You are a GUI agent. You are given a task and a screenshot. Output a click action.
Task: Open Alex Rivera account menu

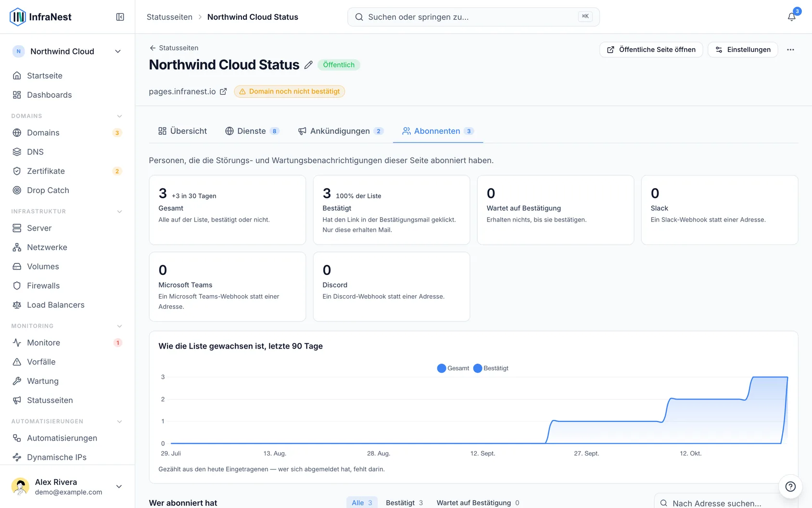click(x=67, y=486)
